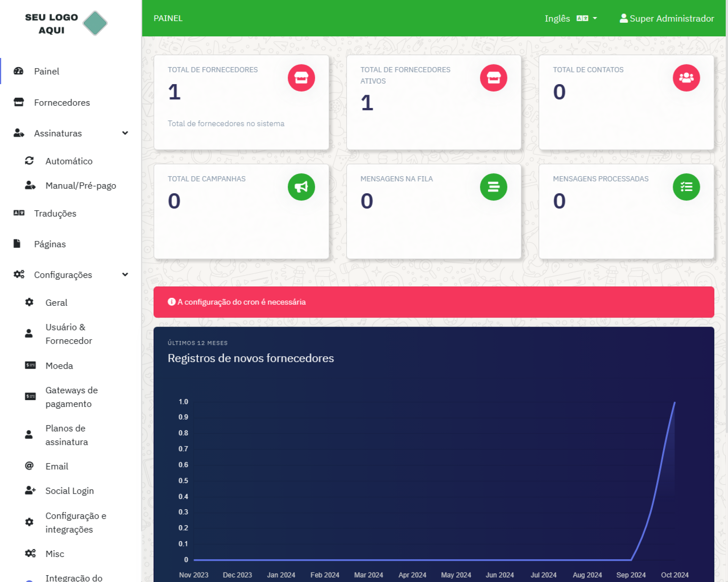This screenshot has width=728, height=582.
Task: Open the Email configuration page
Action: click(x=57, y=466)
